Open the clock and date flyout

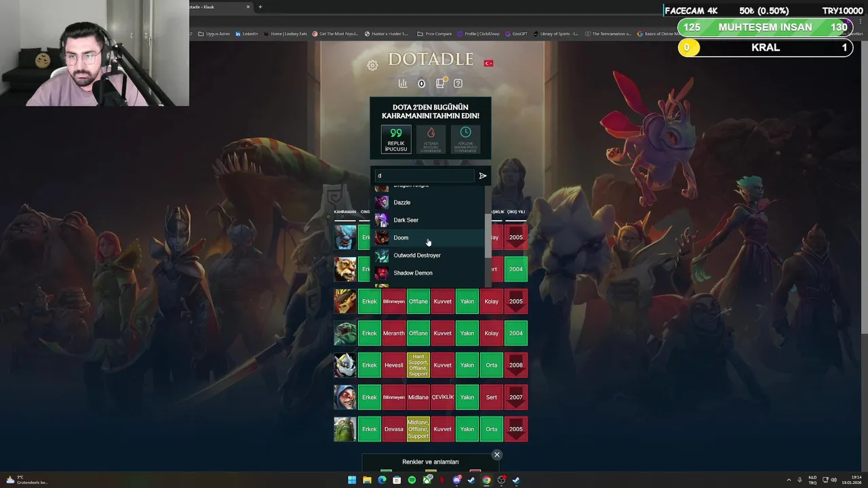tap(852, 480)
